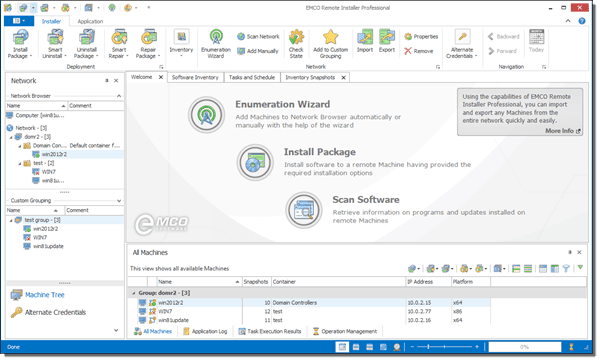Select win2012r2 under Domain Controllers in tree
The height and width of the screenshot is (361, 600).
click(54, 155)
